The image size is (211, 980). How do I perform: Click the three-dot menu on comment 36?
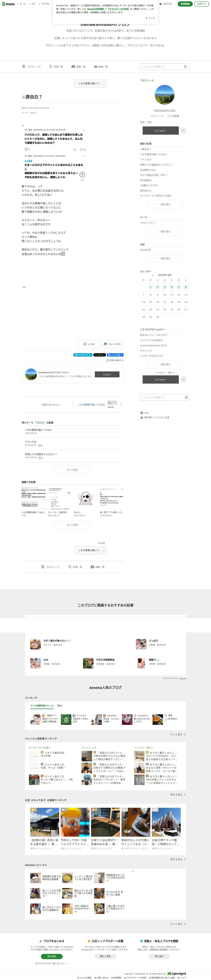pos(84,130)
